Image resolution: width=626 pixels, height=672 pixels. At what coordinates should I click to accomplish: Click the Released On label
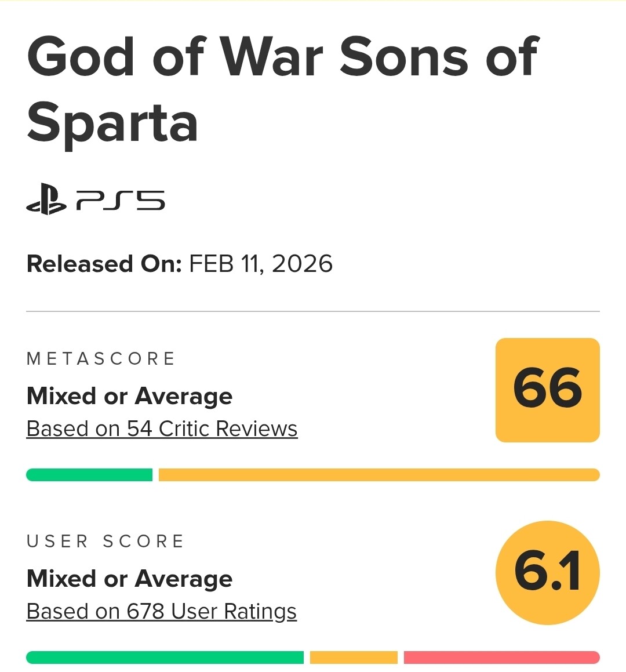coord(104,264)
